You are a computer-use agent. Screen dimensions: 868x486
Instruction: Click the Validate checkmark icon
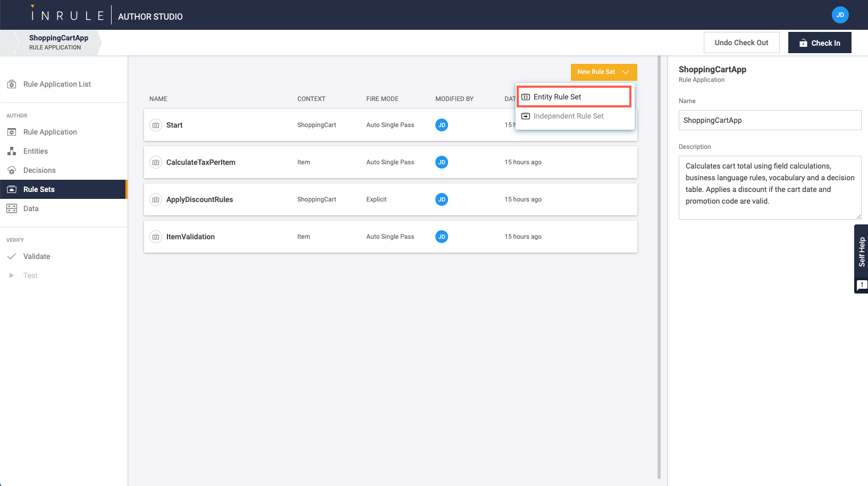12,256
